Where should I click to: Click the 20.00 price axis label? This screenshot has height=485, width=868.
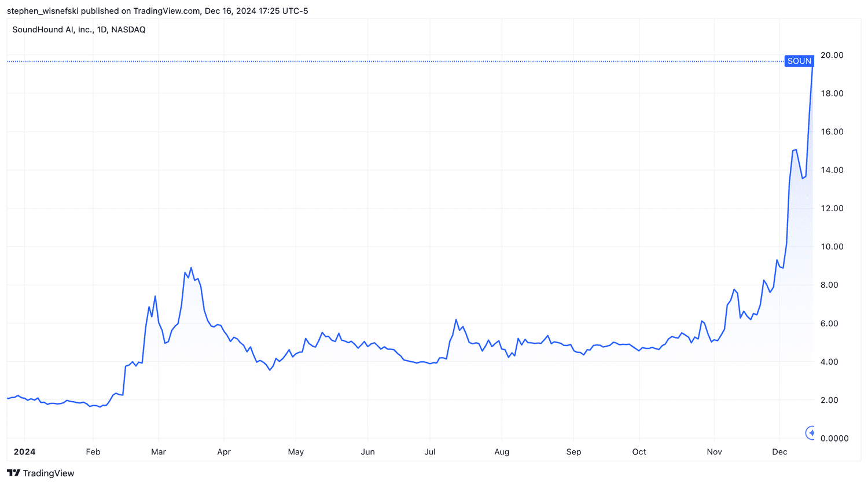(832, 55)
